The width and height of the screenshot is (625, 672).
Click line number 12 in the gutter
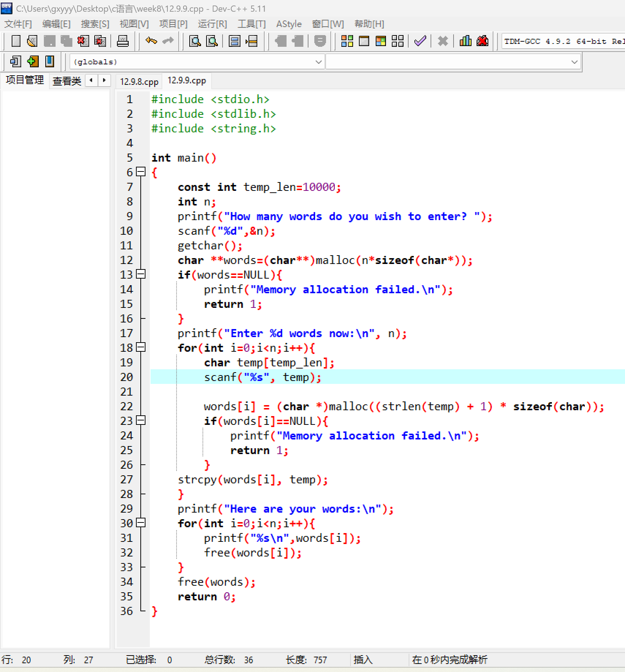pyautogui.click(x=126, y=260)
